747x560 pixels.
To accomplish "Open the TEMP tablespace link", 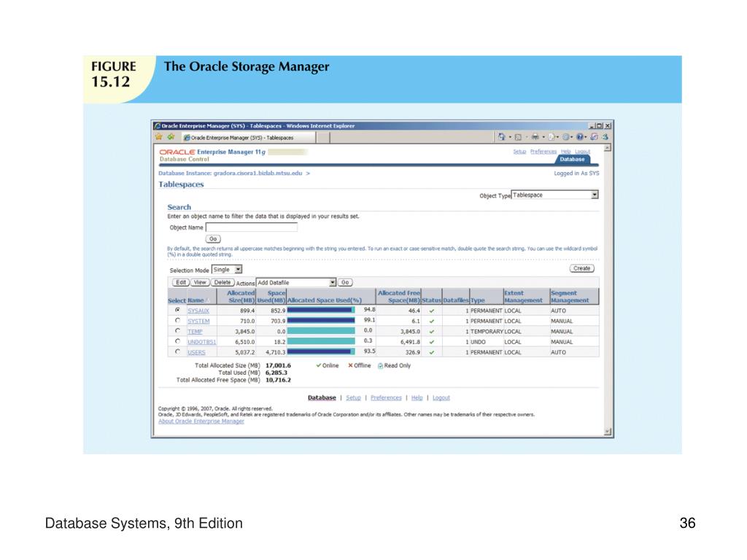I will (x=195, y=332).
